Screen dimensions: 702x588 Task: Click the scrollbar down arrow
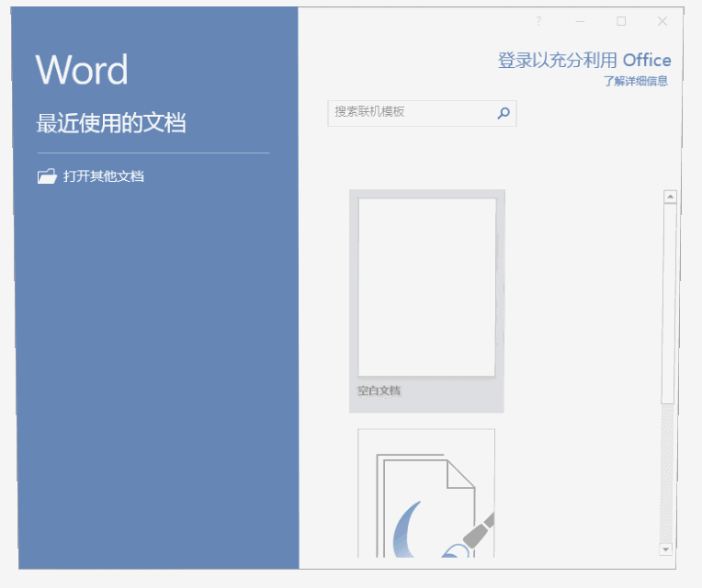[666, 549]
